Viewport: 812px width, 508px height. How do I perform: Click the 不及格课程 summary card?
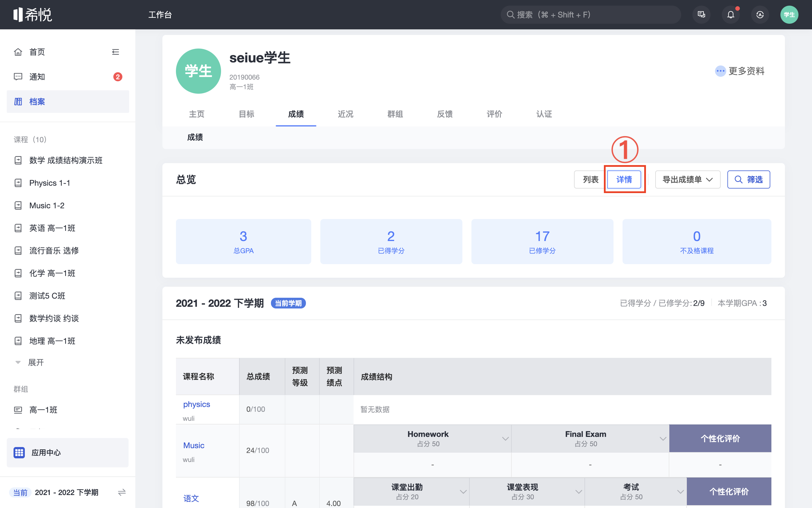pos(697,241)
